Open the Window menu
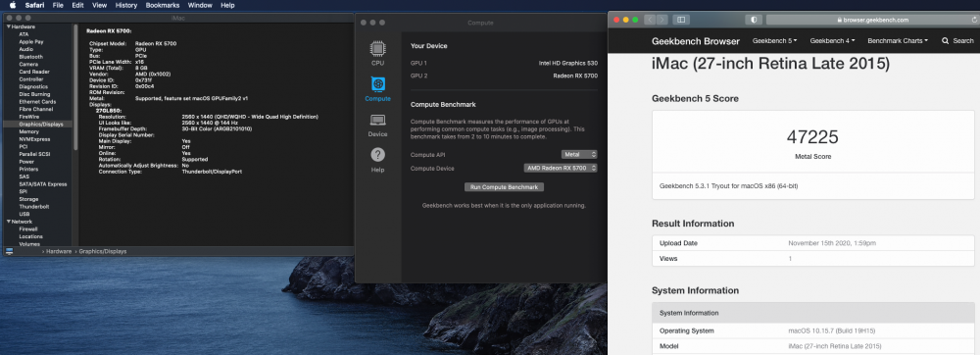Image resolution: width=980 pixels, height=355 pixels. pos(200,5)
